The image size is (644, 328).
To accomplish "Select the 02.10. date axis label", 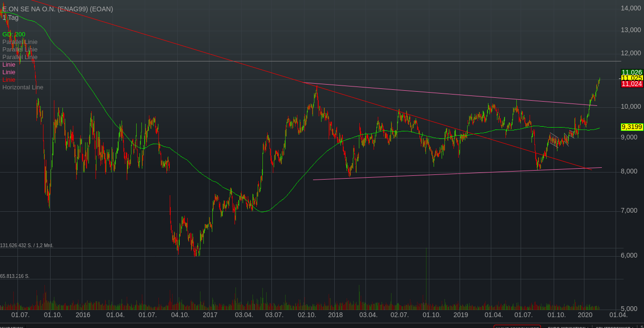I will tap(307, 315).
